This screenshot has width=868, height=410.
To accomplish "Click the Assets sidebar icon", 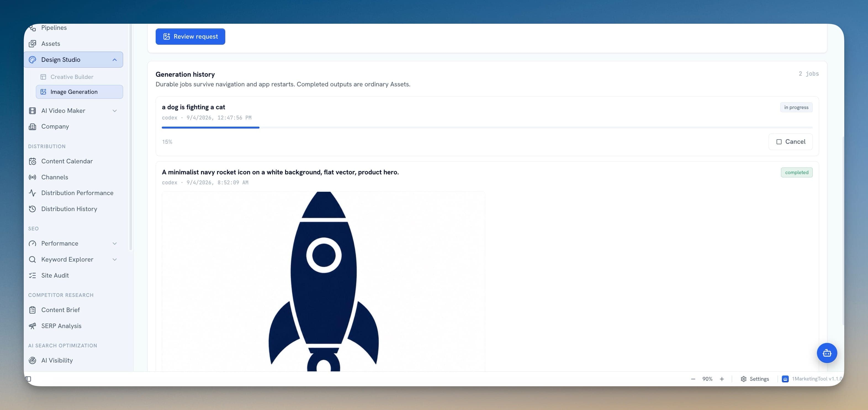I will tap(32, 43).
